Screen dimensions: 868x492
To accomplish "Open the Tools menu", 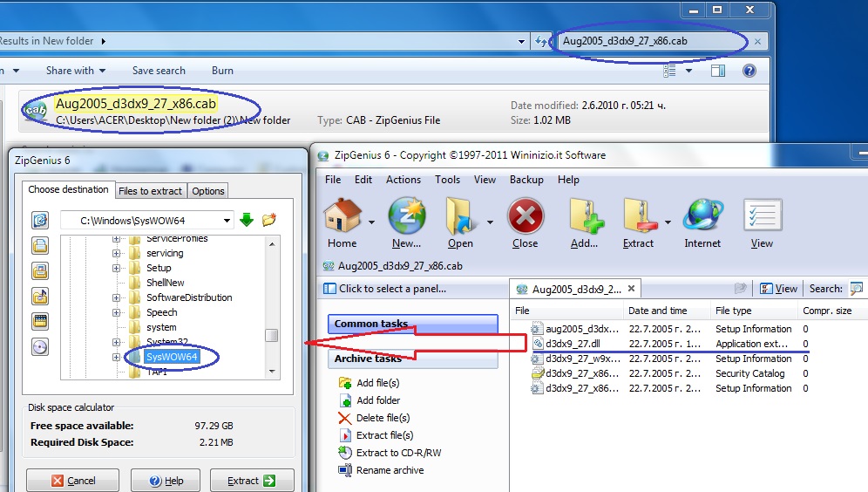I will [x=447, y=180].
